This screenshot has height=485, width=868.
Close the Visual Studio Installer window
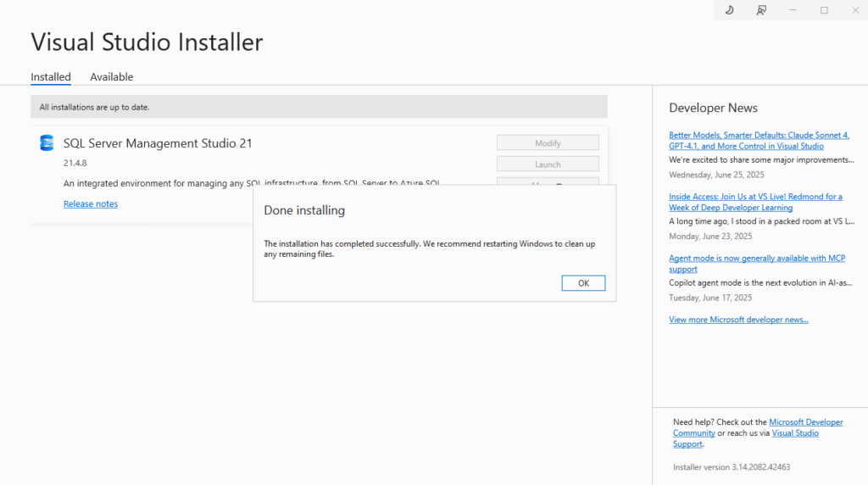point(855,10)
